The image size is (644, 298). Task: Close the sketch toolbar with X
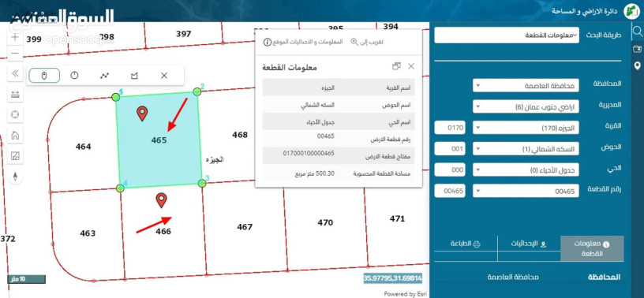(164, 76)
